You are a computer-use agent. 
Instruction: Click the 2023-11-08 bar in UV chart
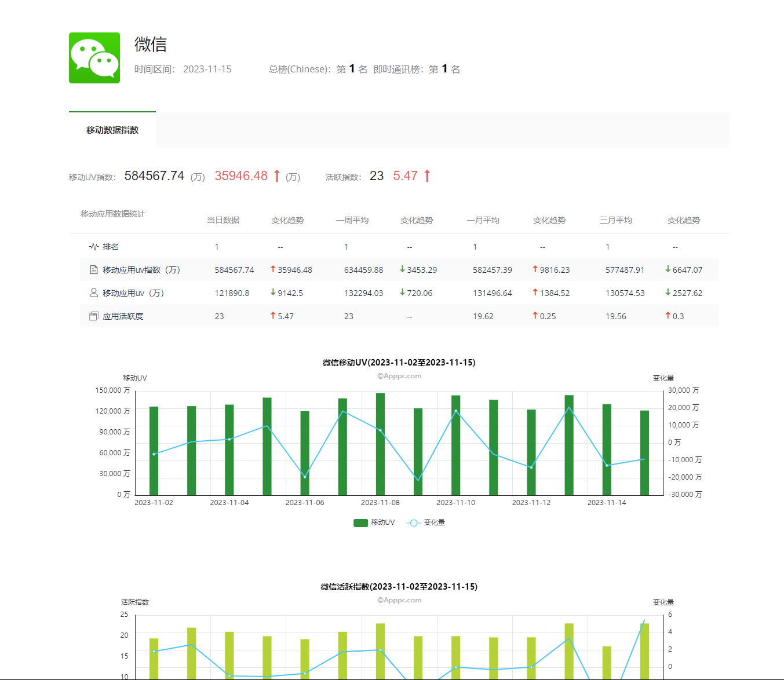[380, 444]
